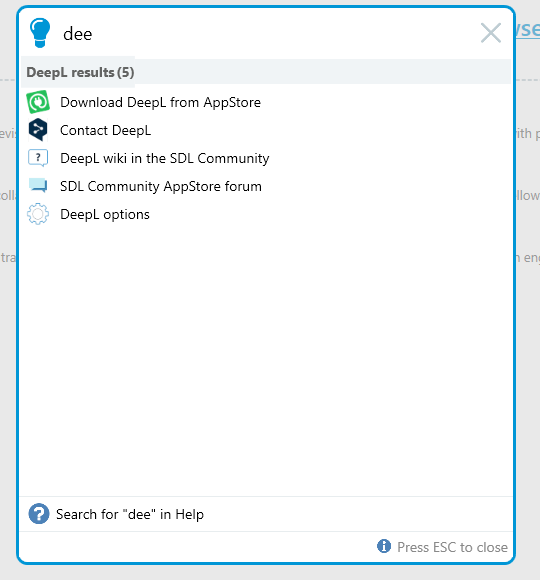Screen dimensions: 540x580
Task: Click the gear icon for DeepL options
Action: (38, 214)
